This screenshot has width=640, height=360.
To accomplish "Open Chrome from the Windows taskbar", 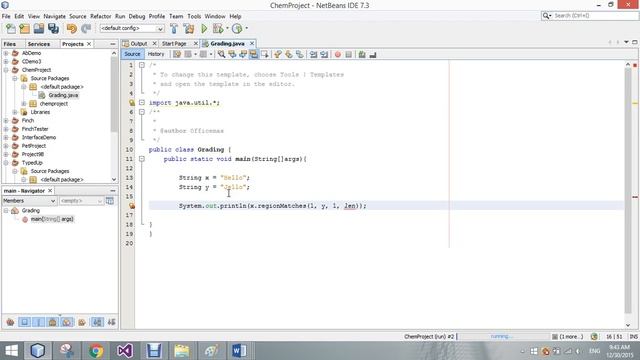I will pos(96,351).
